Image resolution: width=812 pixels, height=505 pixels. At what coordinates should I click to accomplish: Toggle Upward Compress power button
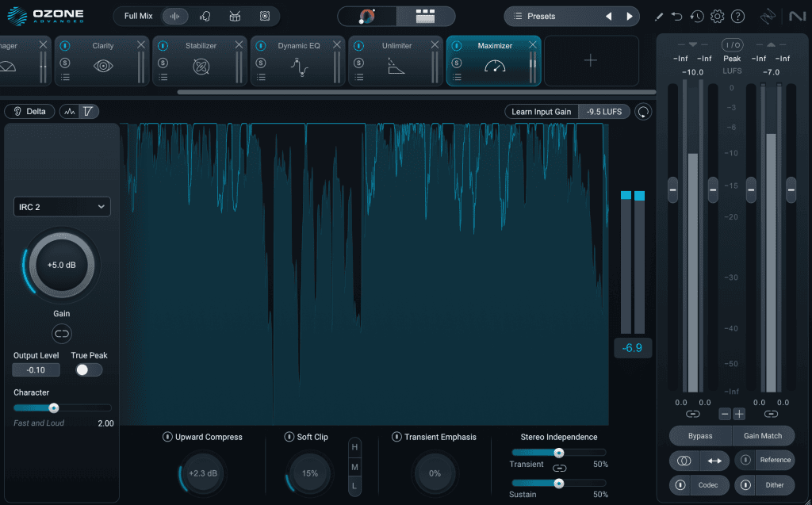(x=167, y=437)
